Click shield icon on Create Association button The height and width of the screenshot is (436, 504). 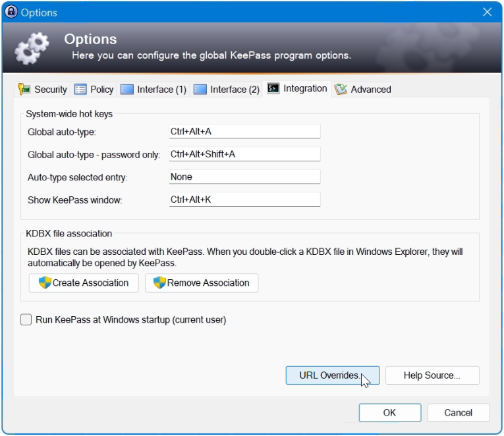click(x=45, y=283)
